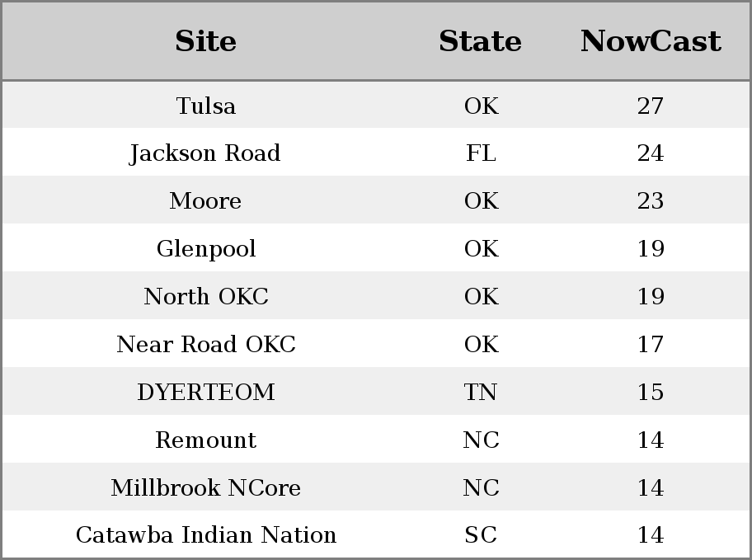The width and height of the screenshot is (752, 560).
Task: Select the SC state cell
Action: pos(481,535)
